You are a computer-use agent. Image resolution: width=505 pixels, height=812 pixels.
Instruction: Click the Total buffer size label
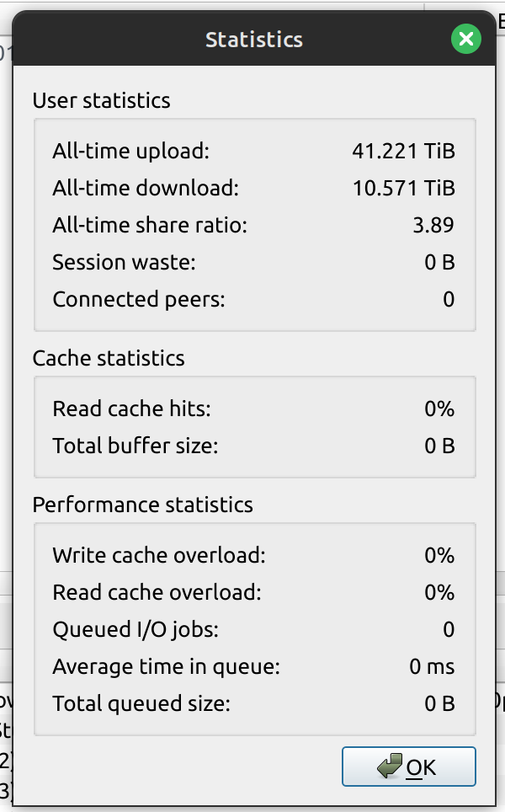pyautogui.click(x=136, y=446)
